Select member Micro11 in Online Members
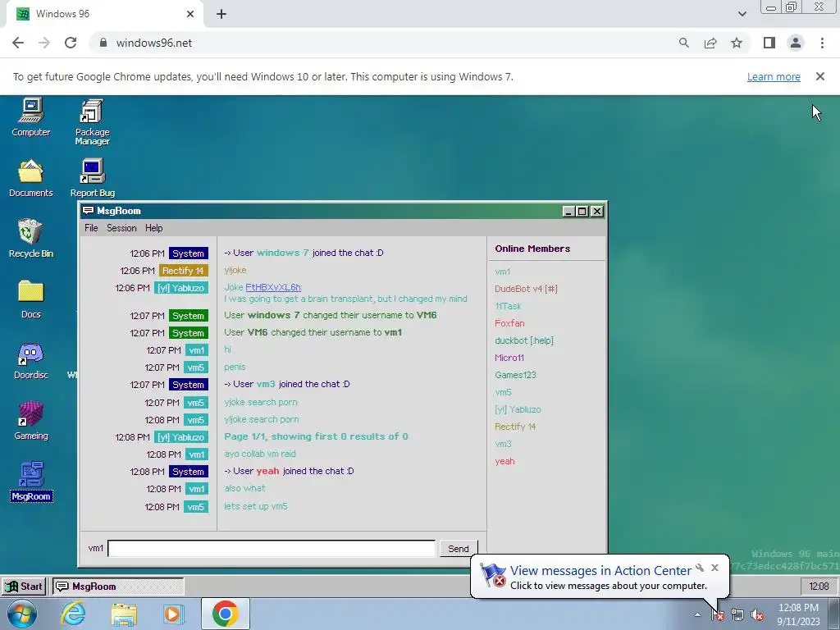This screenshot has width=840, height=630. click(x=509, y=358)
